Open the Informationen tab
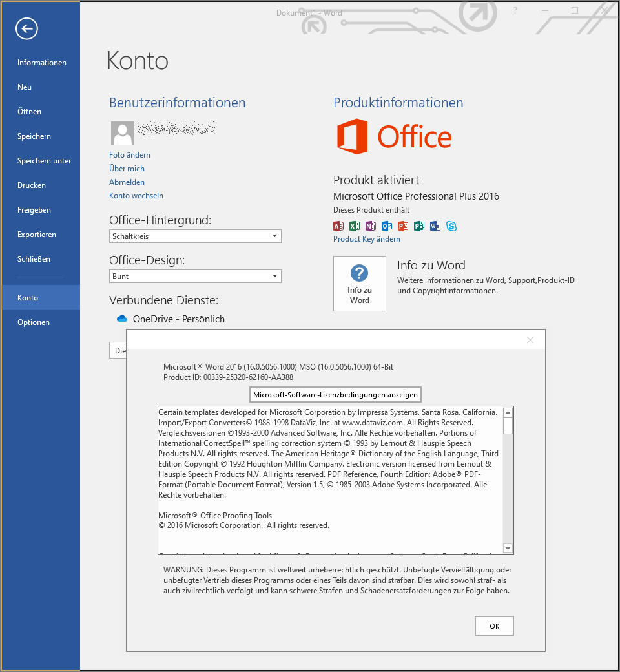Screen dimensions: 620x672 tap(41, 63)
